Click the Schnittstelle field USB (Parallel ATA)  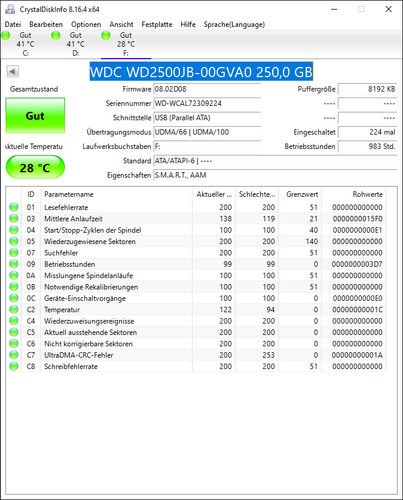(207, 118)
